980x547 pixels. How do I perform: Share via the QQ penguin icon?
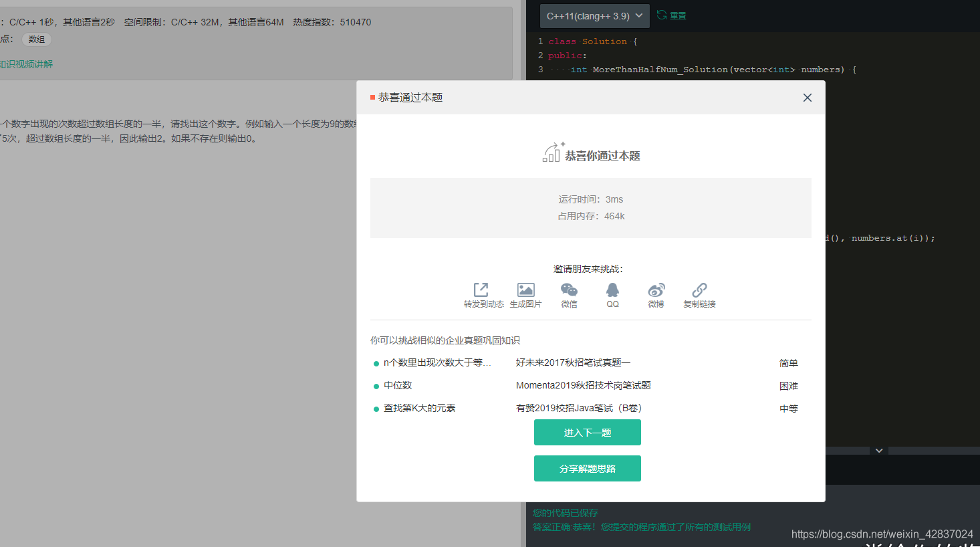coord(612,290)
